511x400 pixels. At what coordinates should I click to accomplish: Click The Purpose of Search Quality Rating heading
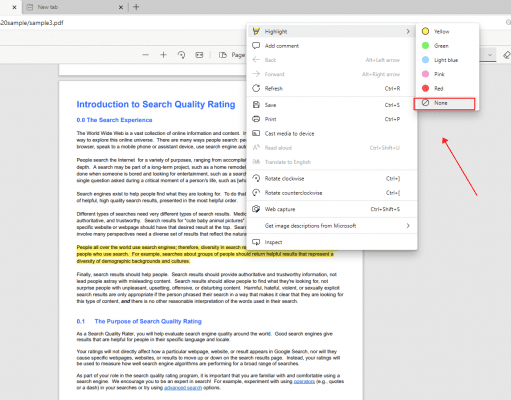(148, 321)
